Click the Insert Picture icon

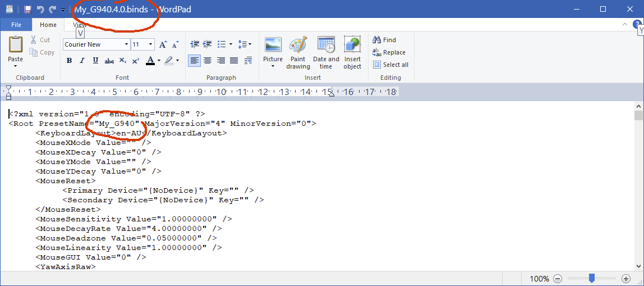(x=273, y=44)
